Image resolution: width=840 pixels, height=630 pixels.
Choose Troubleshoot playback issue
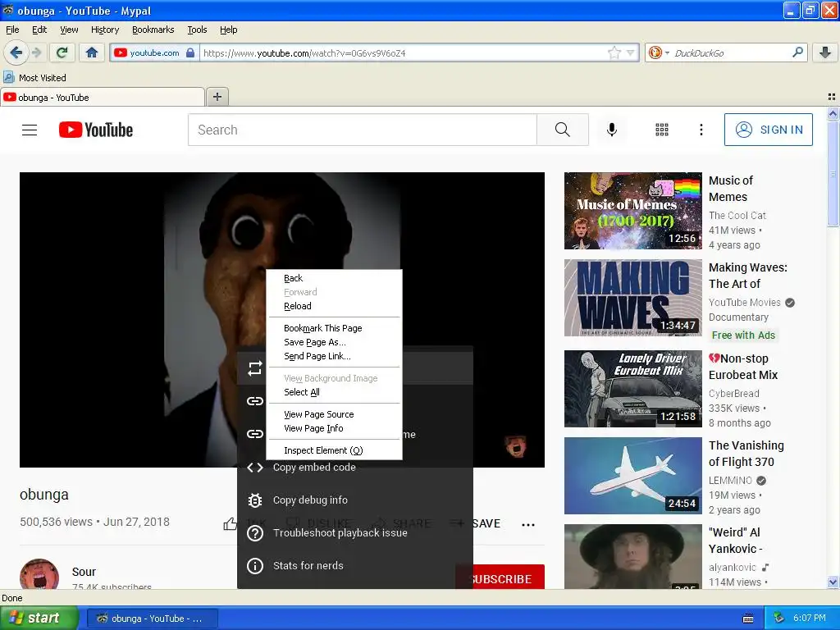point(354,533)
